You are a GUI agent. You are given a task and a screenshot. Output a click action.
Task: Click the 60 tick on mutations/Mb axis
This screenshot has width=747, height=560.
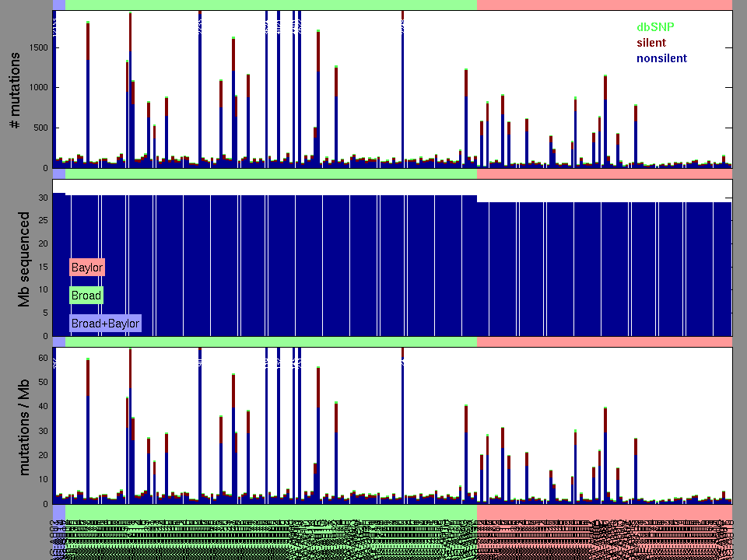(43, 358)
